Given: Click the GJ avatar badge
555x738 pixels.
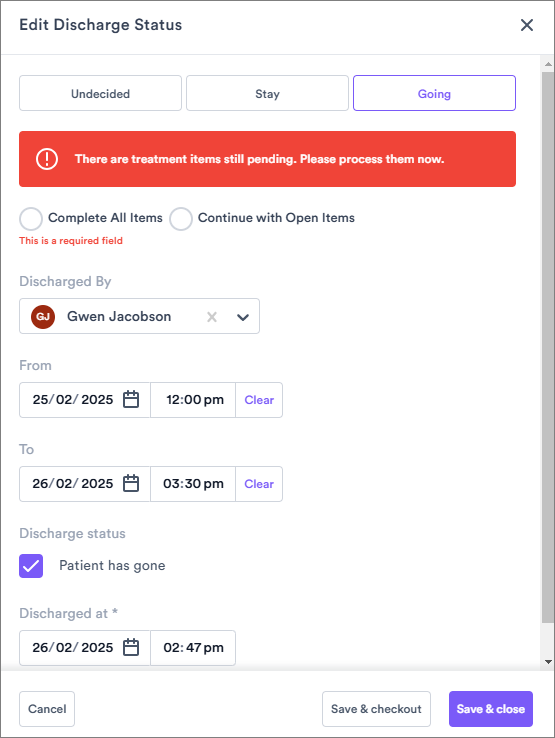Looking at the screenshot, I should (43, 317).
